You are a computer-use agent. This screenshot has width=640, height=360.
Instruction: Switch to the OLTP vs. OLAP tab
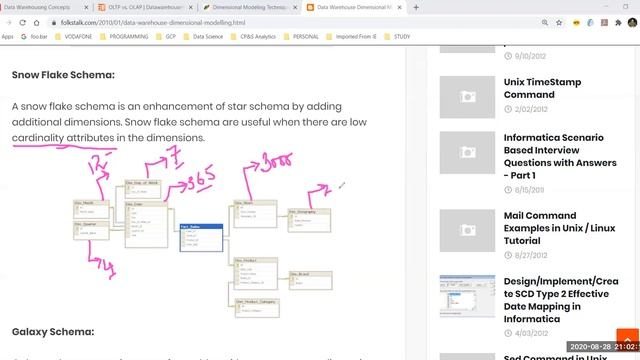[x=145, y=7]
